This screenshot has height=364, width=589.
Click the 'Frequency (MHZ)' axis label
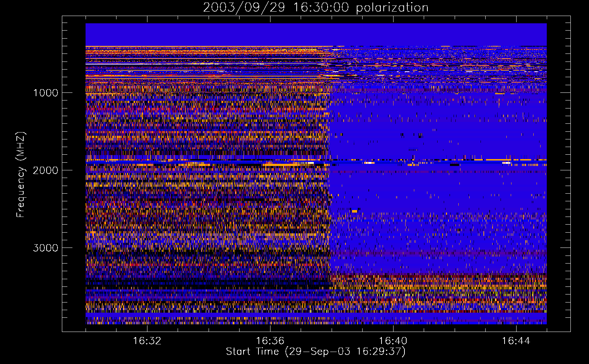pyautogui.click(x=21, y=175)
